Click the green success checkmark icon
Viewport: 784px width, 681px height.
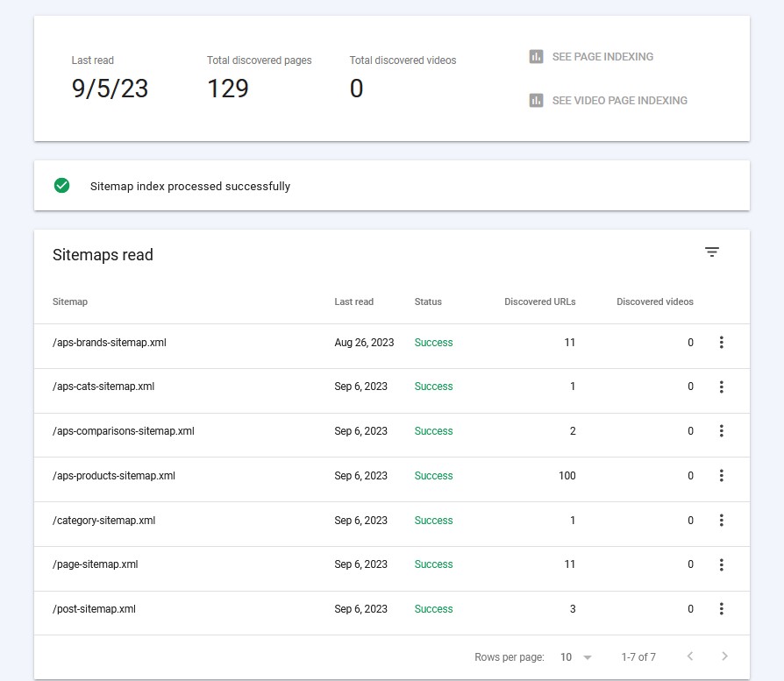62,186
